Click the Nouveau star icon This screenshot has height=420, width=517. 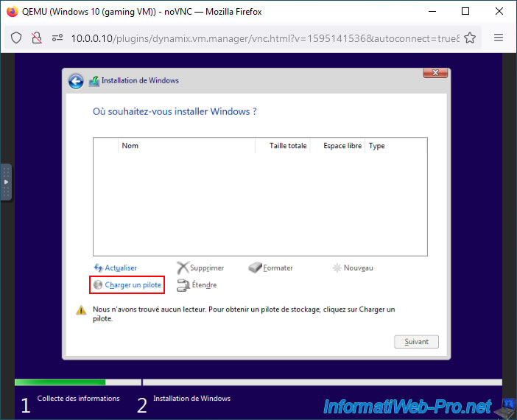tap(337, 267)
